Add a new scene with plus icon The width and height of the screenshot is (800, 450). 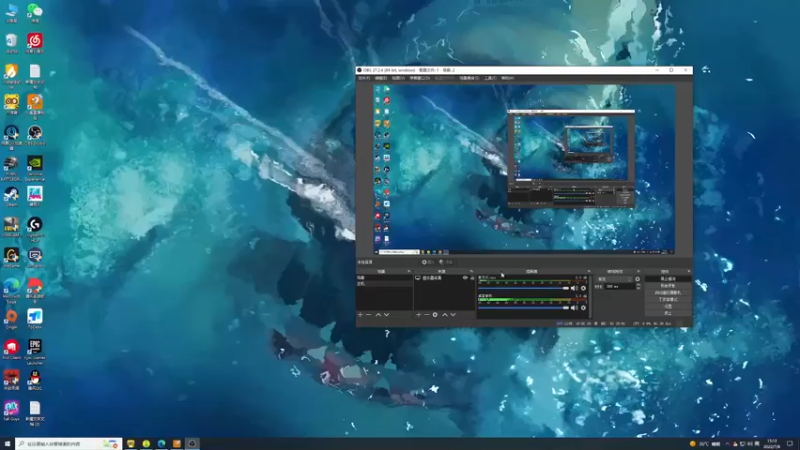coord(360,315)
